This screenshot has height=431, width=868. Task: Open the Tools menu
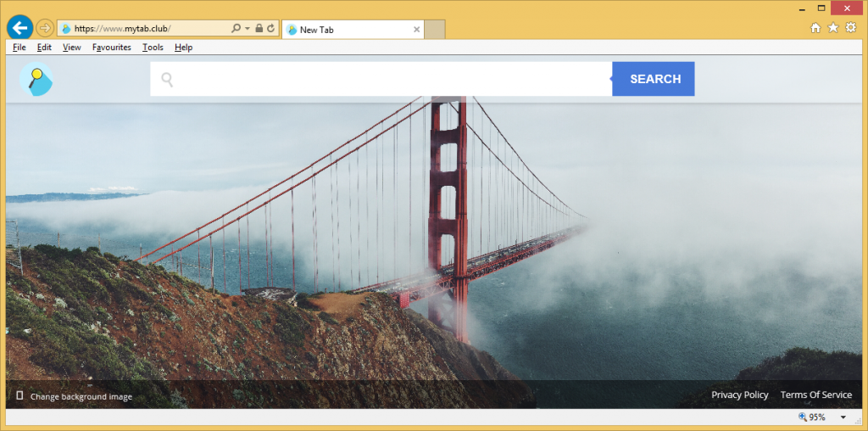point(153,48)
